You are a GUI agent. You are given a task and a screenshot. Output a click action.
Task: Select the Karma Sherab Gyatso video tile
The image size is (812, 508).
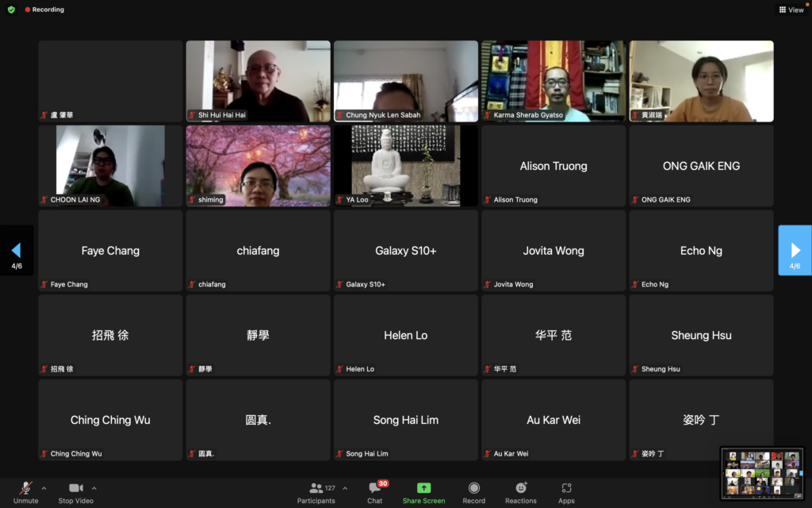click(553, 81)
